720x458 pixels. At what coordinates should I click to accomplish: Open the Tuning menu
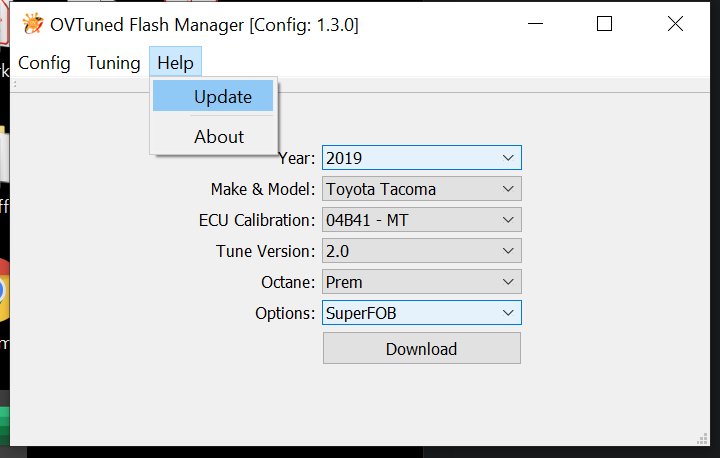pyautogui.click(x=113, y=63)
